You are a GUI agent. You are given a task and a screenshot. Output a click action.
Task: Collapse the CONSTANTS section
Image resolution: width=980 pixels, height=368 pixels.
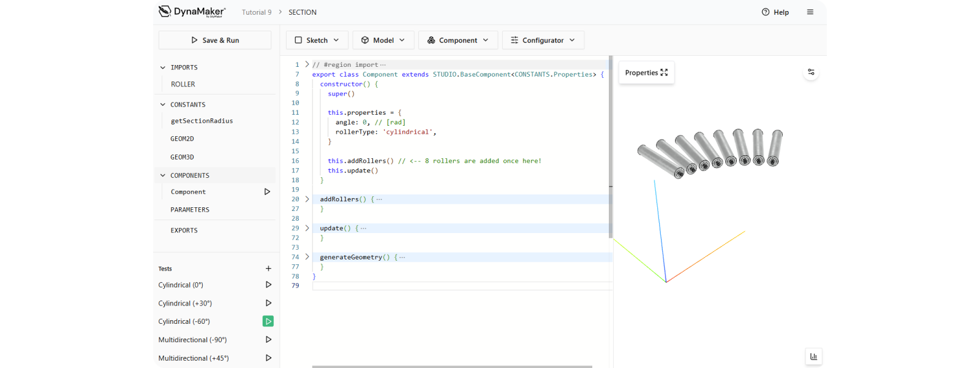coord(163,105)
